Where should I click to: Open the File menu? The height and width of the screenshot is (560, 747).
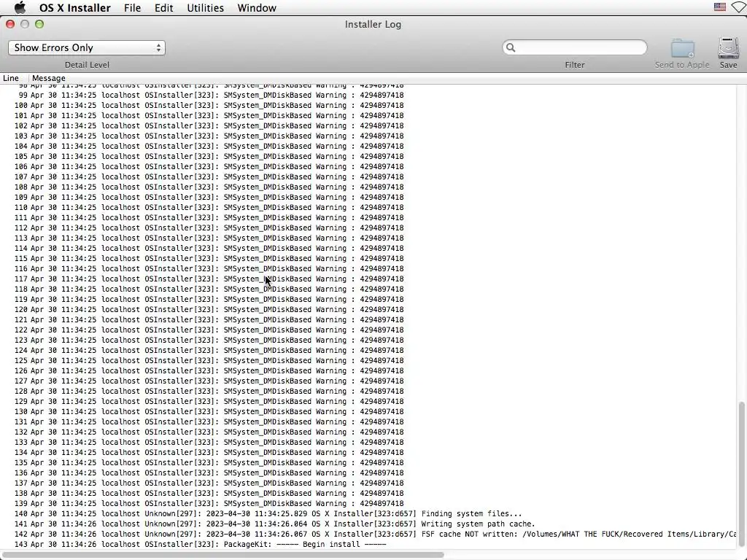pos(132,8)
